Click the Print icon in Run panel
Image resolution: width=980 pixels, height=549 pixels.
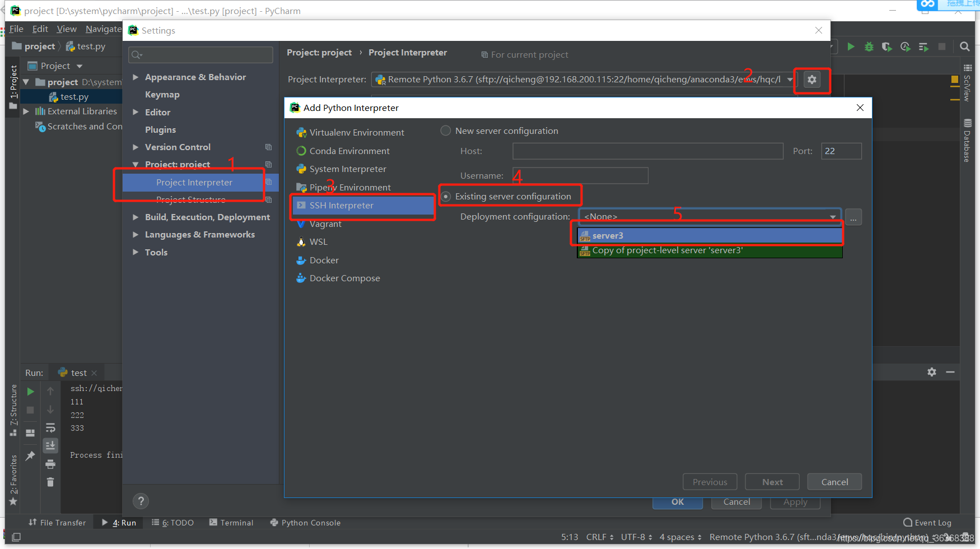50,464
